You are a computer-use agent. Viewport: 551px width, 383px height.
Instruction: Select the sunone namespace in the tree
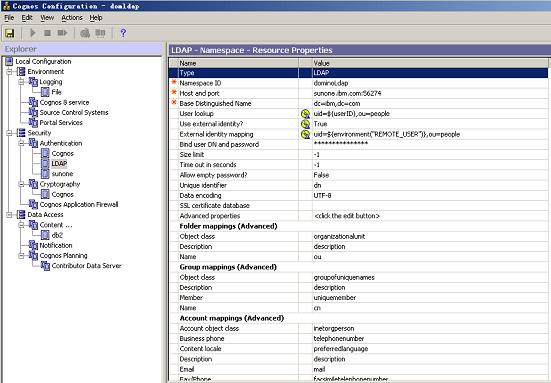pos(62,174)
